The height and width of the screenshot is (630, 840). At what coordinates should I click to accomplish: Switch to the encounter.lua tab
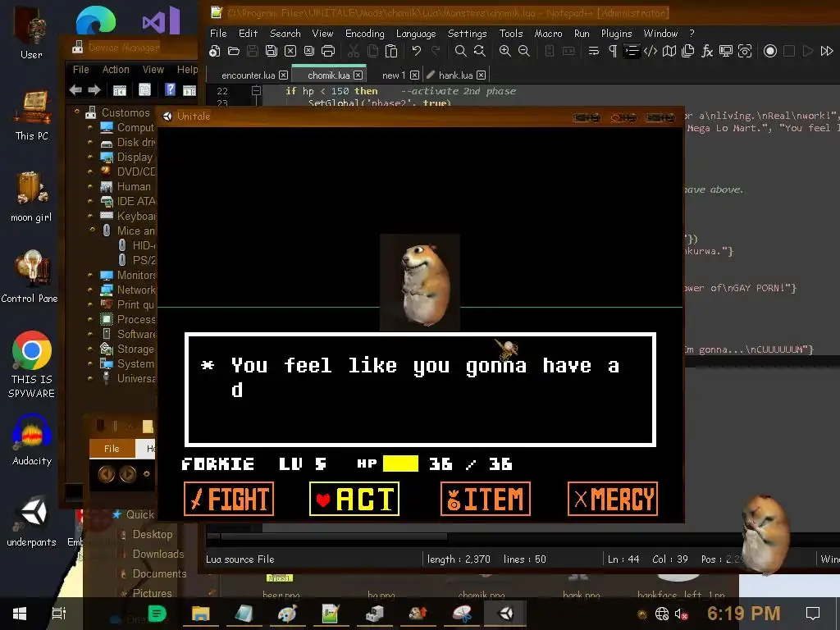coord(248,75)
